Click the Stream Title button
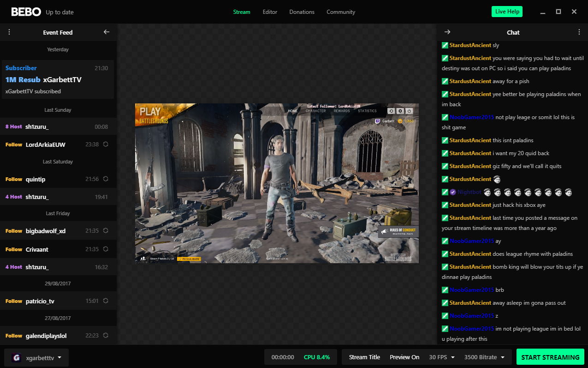The height and width of the screenshot is (368, 588). 365,357
